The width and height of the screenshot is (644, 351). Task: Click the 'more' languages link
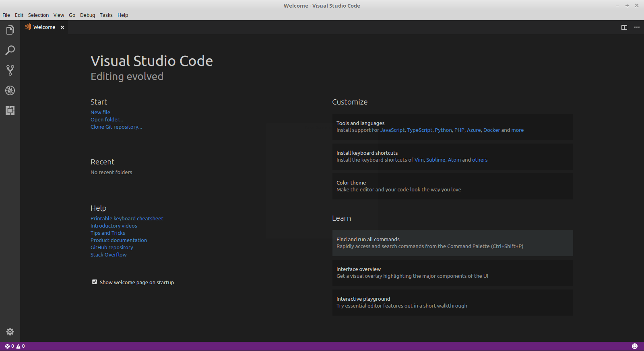518,130
